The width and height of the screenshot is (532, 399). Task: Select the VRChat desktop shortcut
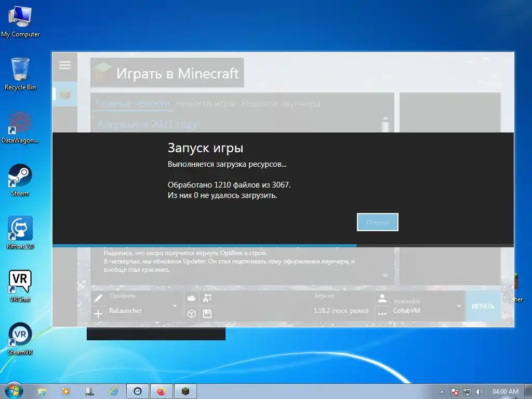[20, 286]
